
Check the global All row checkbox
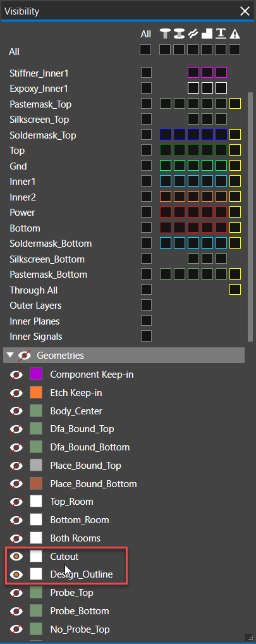click(x=145, y=50)
